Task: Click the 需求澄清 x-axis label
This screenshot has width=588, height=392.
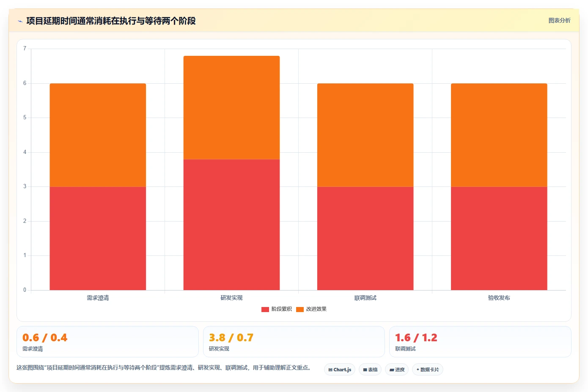Action: 98,298
